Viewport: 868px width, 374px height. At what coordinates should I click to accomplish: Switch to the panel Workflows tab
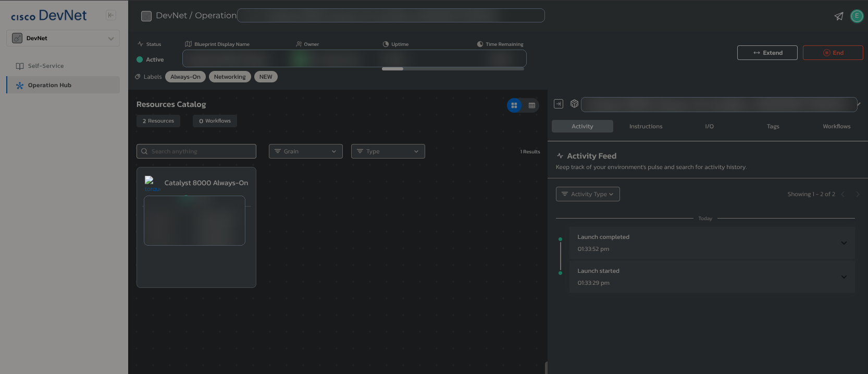pos(837,126)
